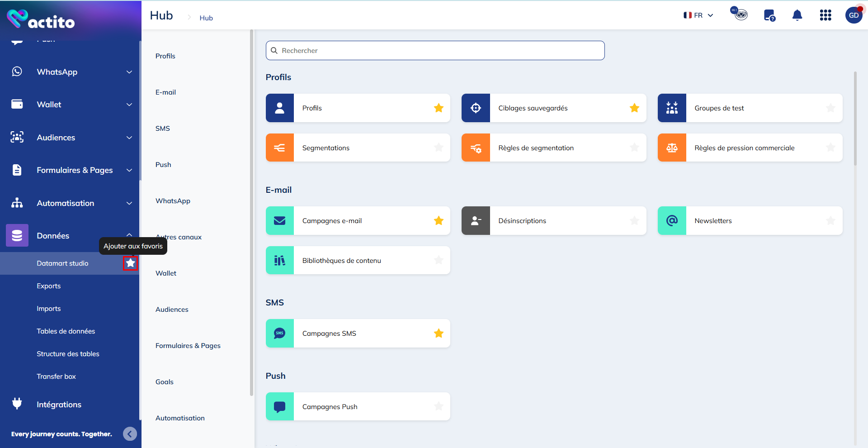The width and height of the screenshot is (868, 448).
Task: Click the Rechercher search field
Action: click(435, 51)
